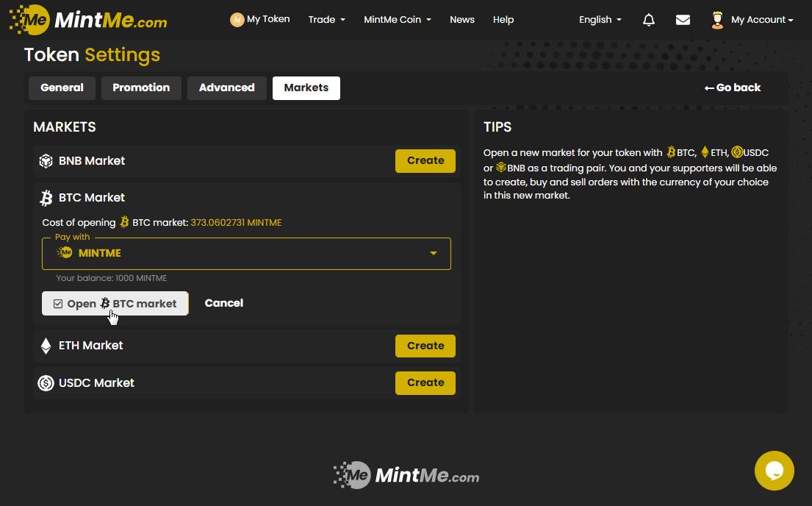The width and height of the screenshot is (812, 506).
Task: Click the MintMe footer logo
Action: coord(406,476)
